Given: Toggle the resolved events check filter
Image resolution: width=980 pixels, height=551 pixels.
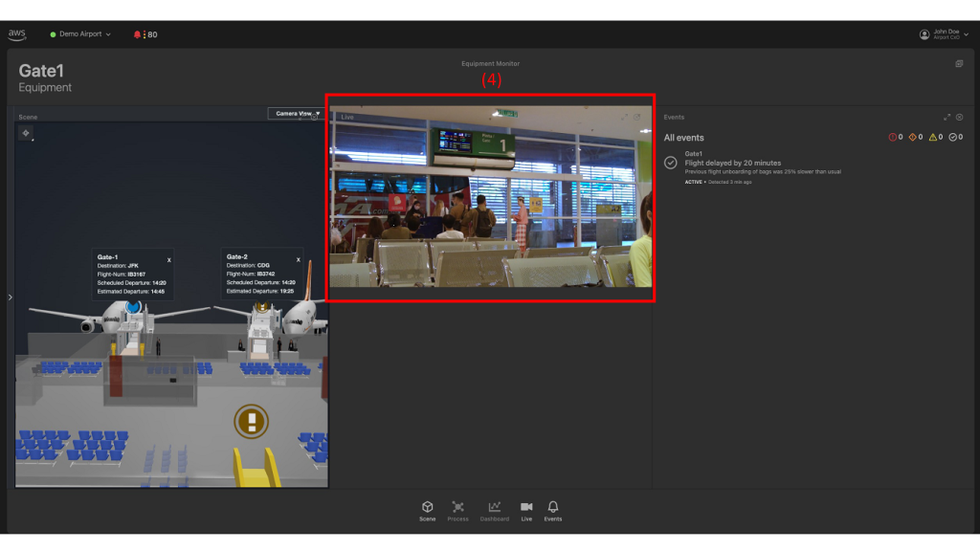Looking at the screenshot, I should pyautogui.click(x=954, y=137).
